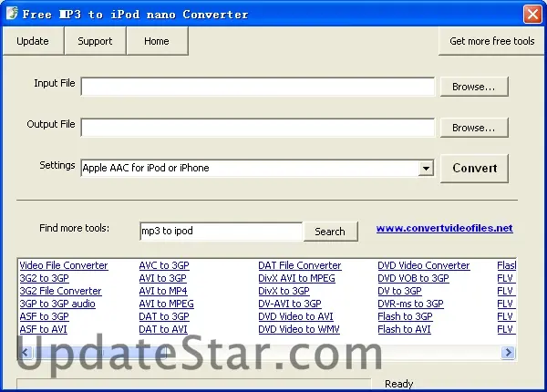Open the Flash to 3GP link
Screen dimensions: 547x392
tap(405, 316)
